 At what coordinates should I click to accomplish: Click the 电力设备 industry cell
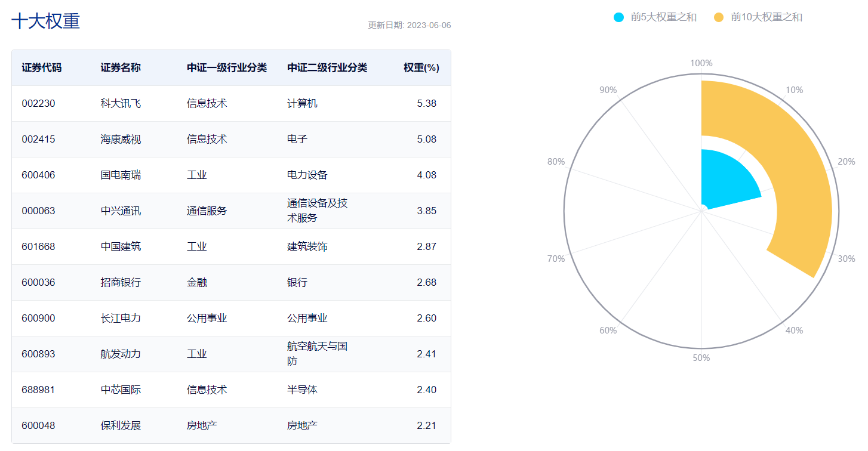(307, 175)
